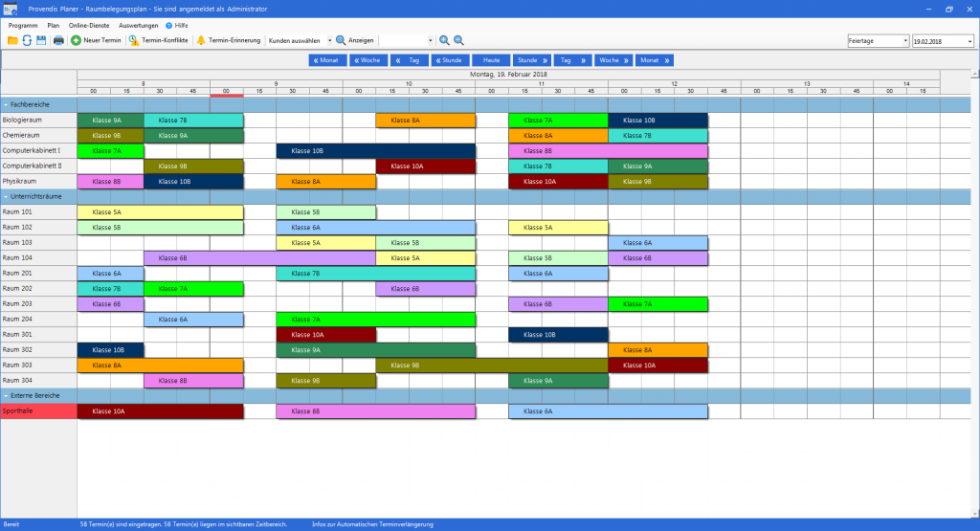Select Klasse 9B block in Raum 303

tap(492, 365)
